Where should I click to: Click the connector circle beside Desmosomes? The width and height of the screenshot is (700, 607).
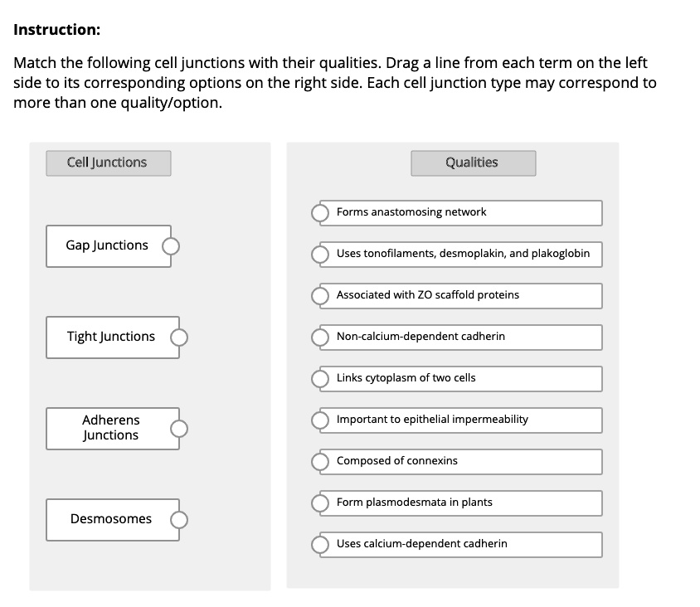178,520
